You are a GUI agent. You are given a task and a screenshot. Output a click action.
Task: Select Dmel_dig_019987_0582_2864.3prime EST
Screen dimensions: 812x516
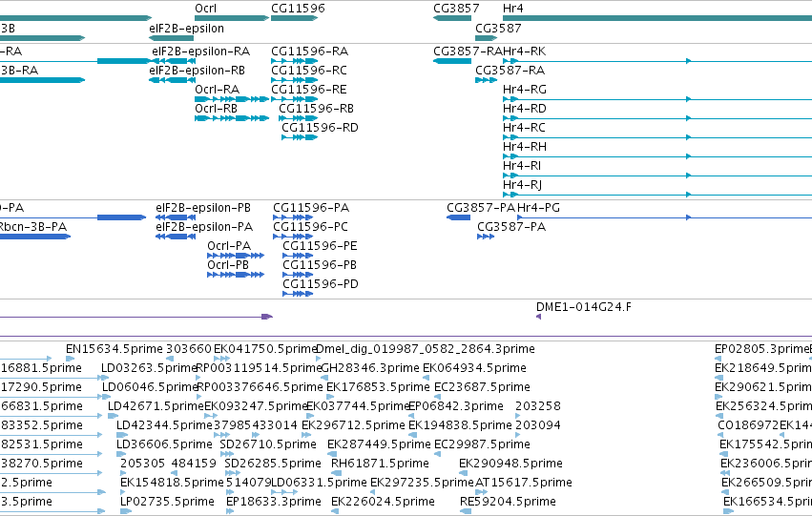click(x=318, y=359)
